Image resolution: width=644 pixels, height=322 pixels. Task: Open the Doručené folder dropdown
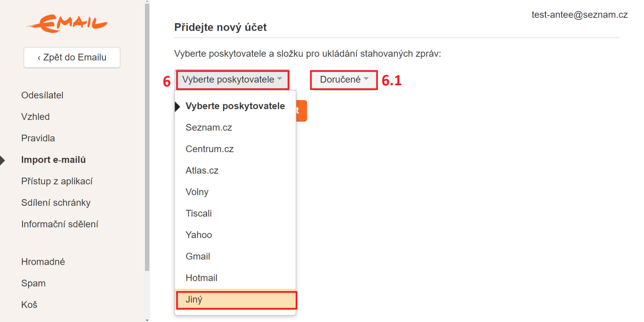click(344, 80)
